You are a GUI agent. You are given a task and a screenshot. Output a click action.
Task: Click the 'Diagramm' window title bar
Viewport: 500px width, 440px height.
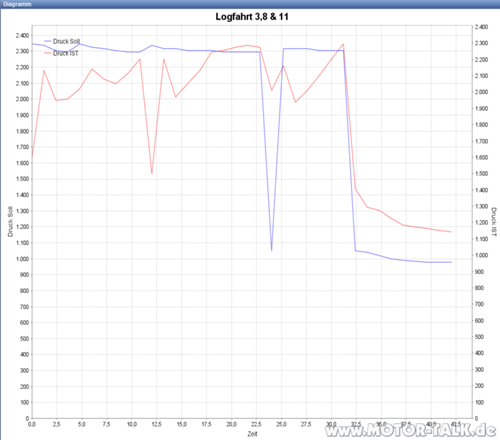(x=250, y=4)
